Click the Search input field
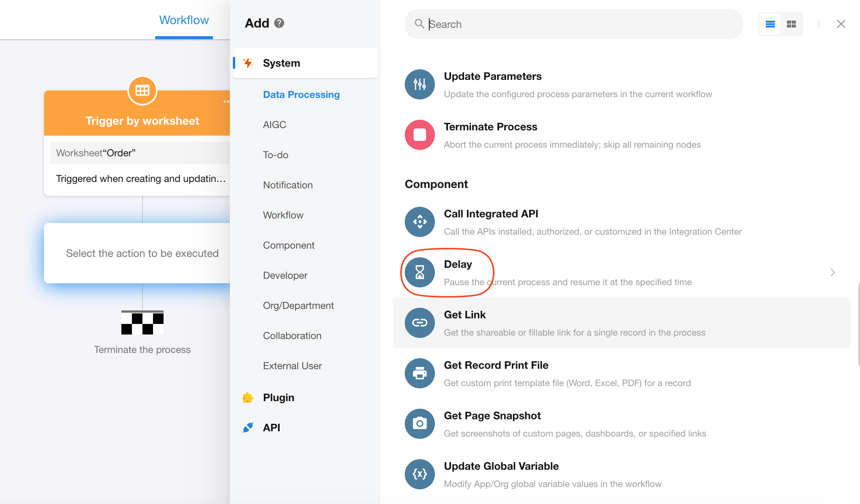The image size is (860, 504). tap(580, 24)
